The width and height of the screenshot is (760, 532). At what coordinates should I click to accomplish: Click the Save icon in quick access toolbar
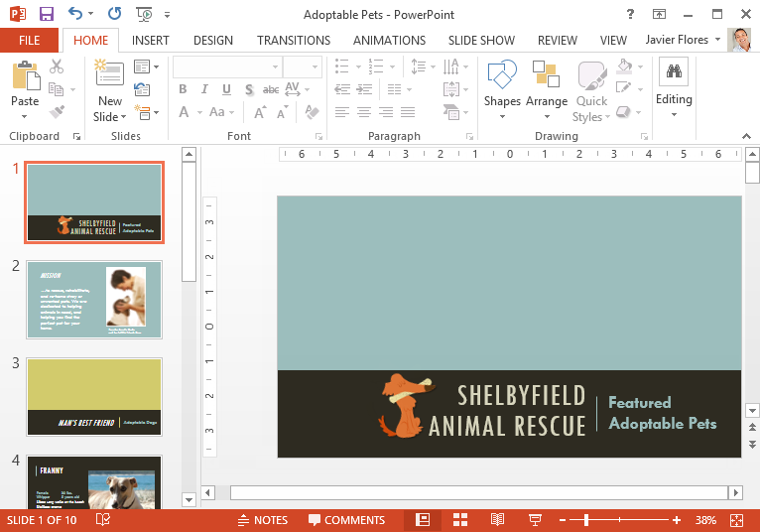point(47,14)
